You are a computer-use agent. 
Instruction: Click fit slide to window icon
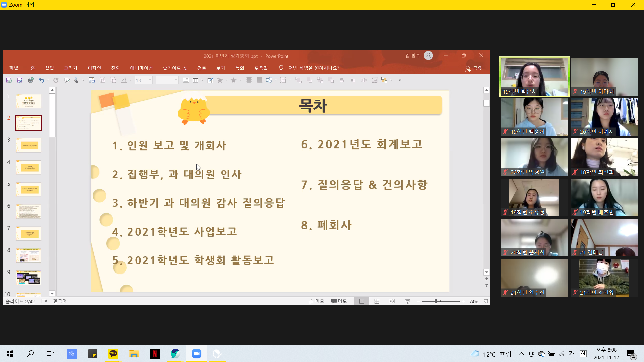pyautogui.click(x=486, y=301)
